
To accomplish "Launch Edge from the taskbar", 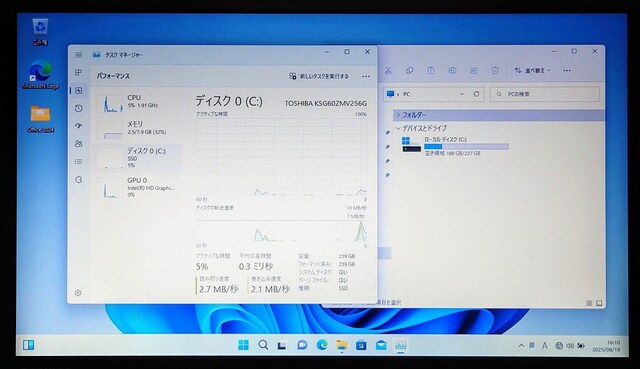I will 322,345.
